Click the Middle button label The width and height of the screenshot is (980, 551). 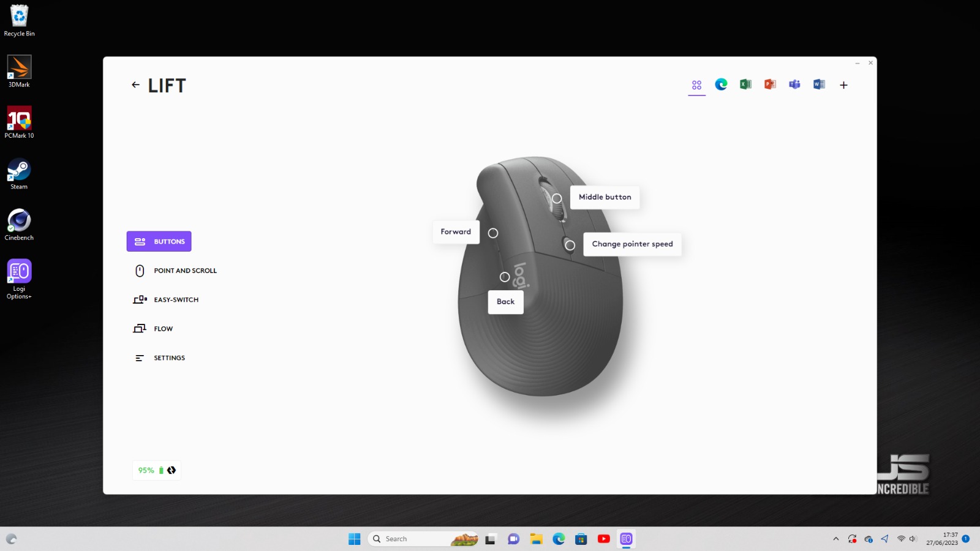click(x=605, y=197)
